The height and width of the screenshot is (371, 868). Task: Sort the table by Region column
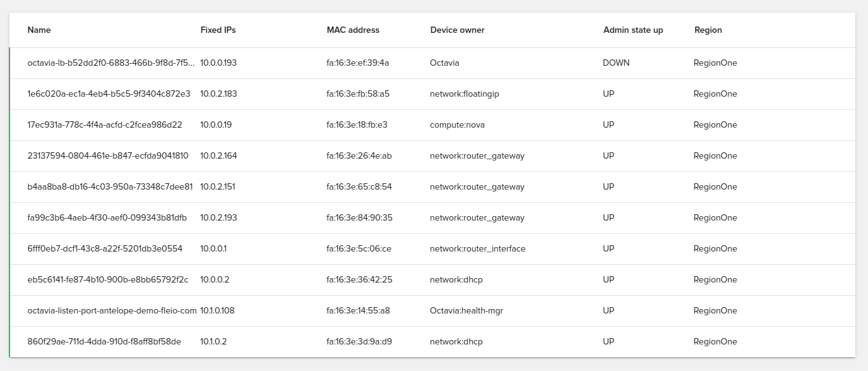point(708,30)
